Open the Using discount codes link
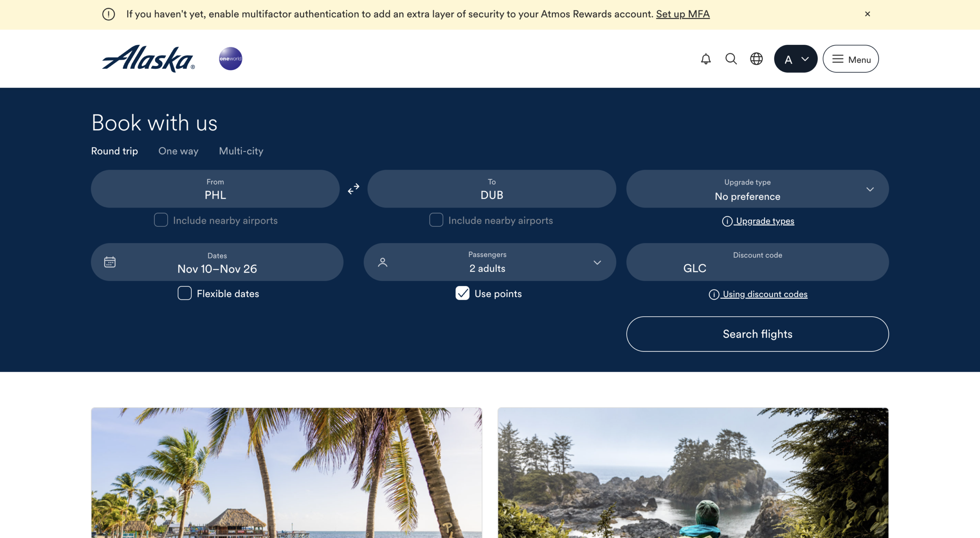This screenshot has height=538, width=980. tap(765, 294)
